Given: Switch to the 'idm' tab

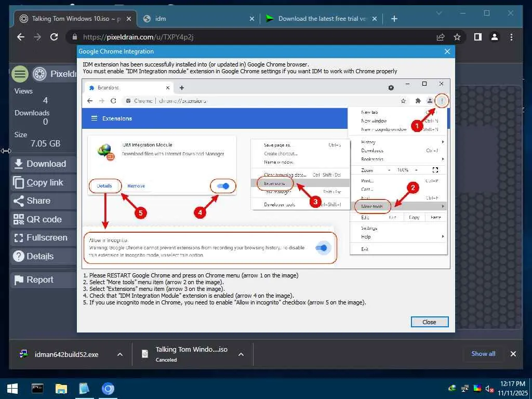Looking at the screenshot, I should coord(198,19).
